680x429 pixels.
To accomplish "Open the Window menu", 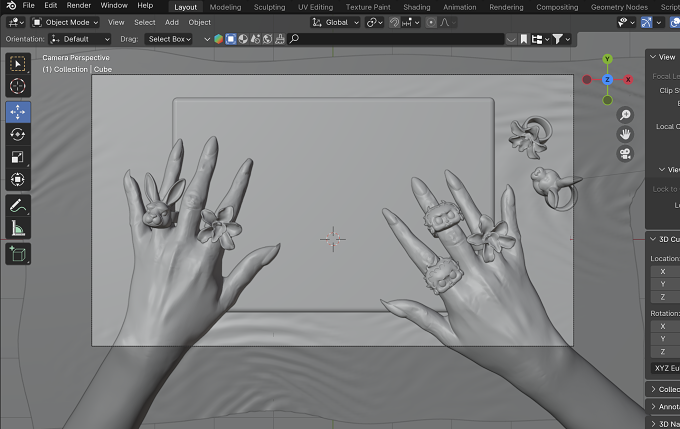I will coord(114,5).
